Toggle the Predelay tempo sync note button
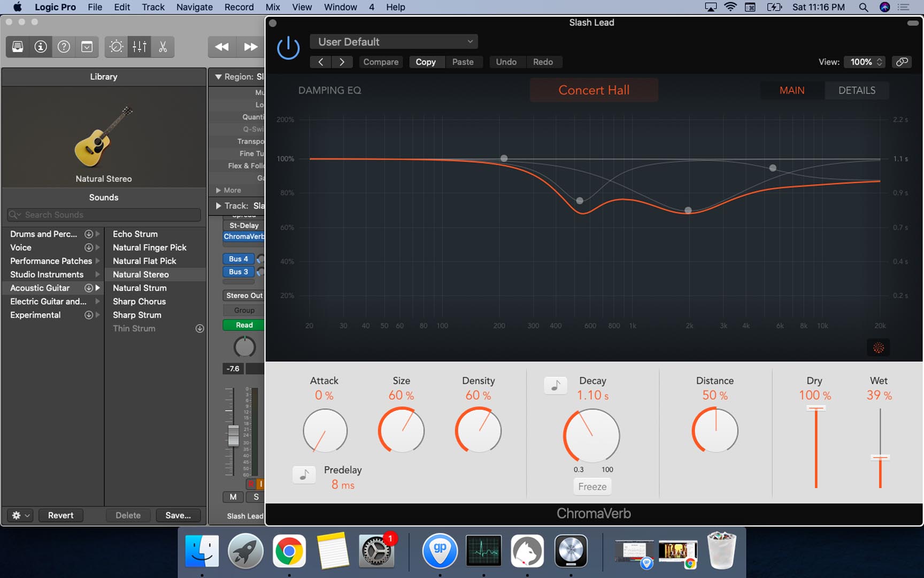Screen dimensions: 924x578 click(304, 475)
